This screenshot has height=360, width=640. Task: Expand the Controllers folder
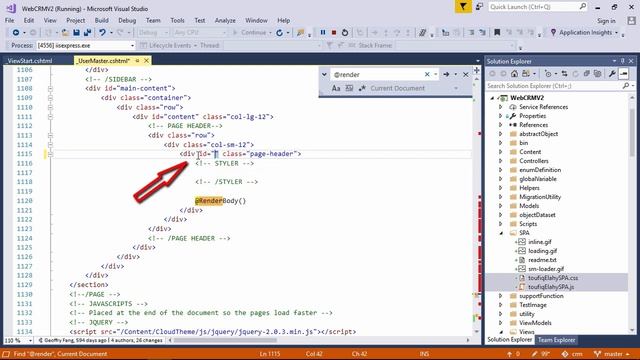tap(501, 161)
